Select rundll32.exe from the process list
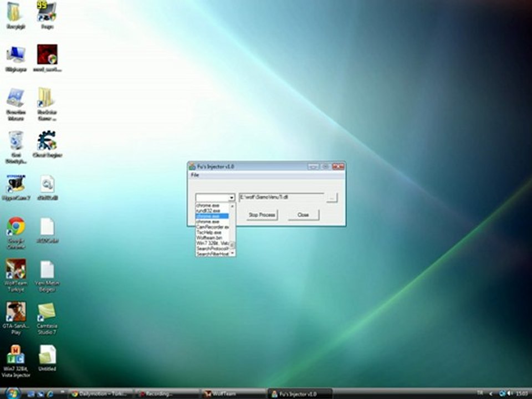This screenshot has height=399, width=532. tap(212, 211)
